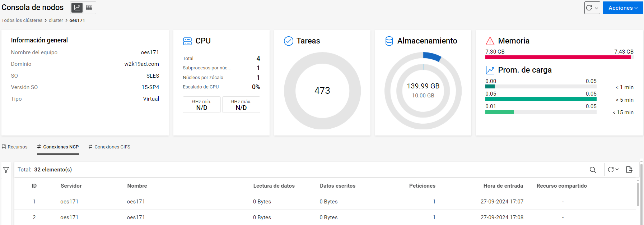Viewport: 644px width, 225px height.
Task: Sort table by Peticiones column
Action: pyautogui.click(x=422, y=186)
